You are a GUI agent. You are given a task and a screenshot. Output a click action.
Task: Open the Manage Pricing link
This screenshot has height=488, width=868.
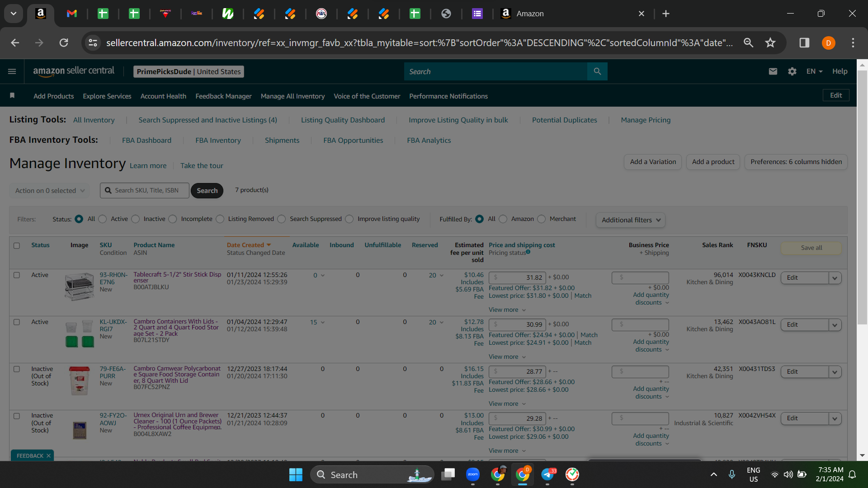[x=646, y=120]
